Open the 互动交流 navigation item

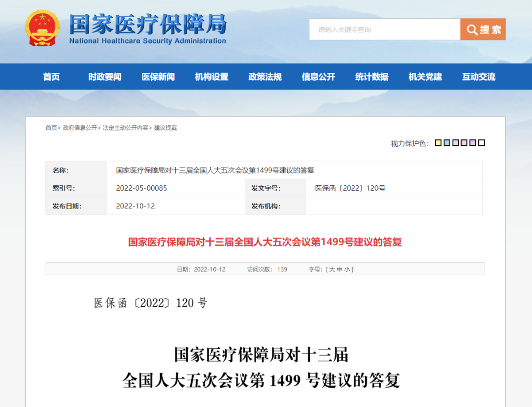point(478,77)
